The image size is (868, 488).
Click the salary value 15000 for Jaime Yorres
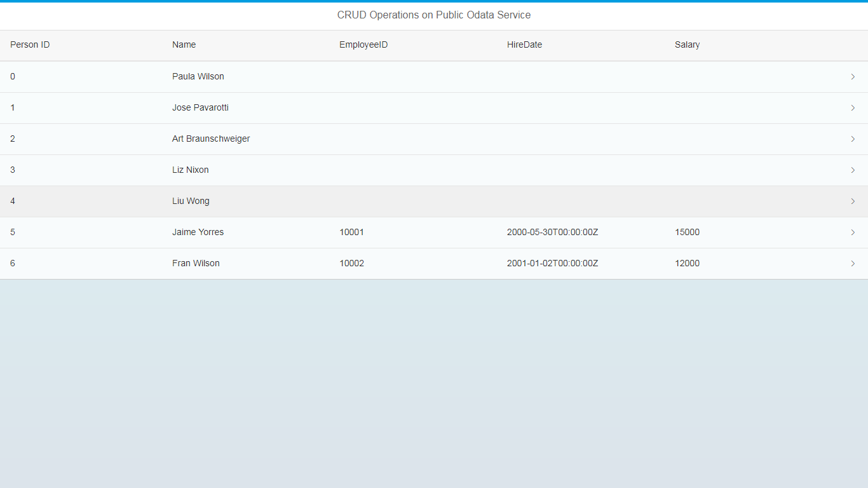tap(687, 232)
